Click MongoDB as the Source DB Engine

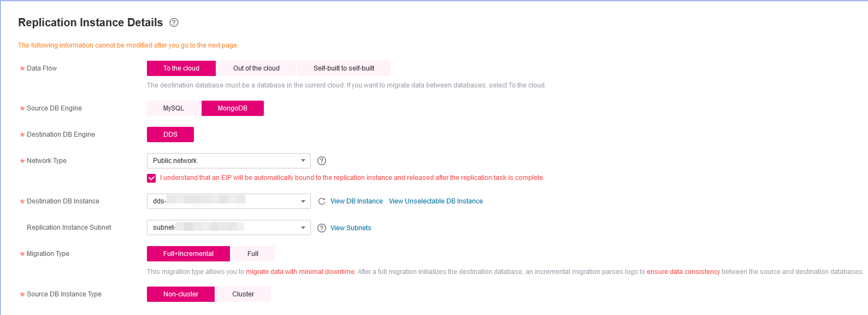[x=232, y=108]
